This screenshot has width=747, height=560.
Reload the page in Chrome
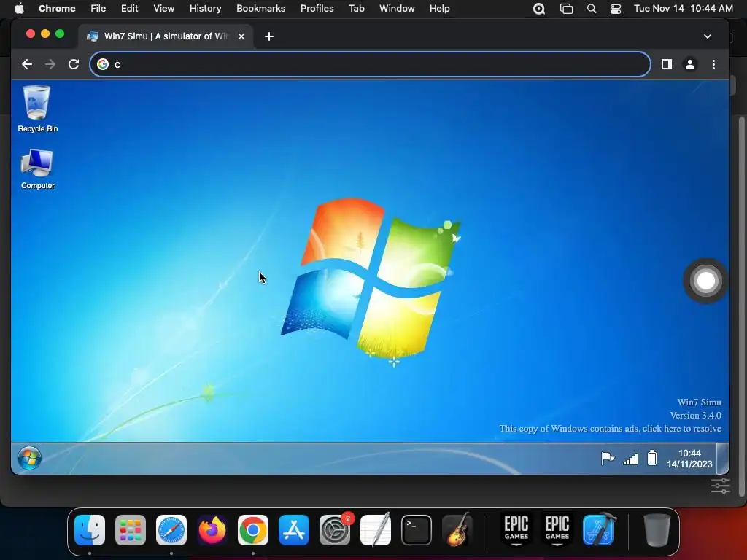[x=74, y=64]
